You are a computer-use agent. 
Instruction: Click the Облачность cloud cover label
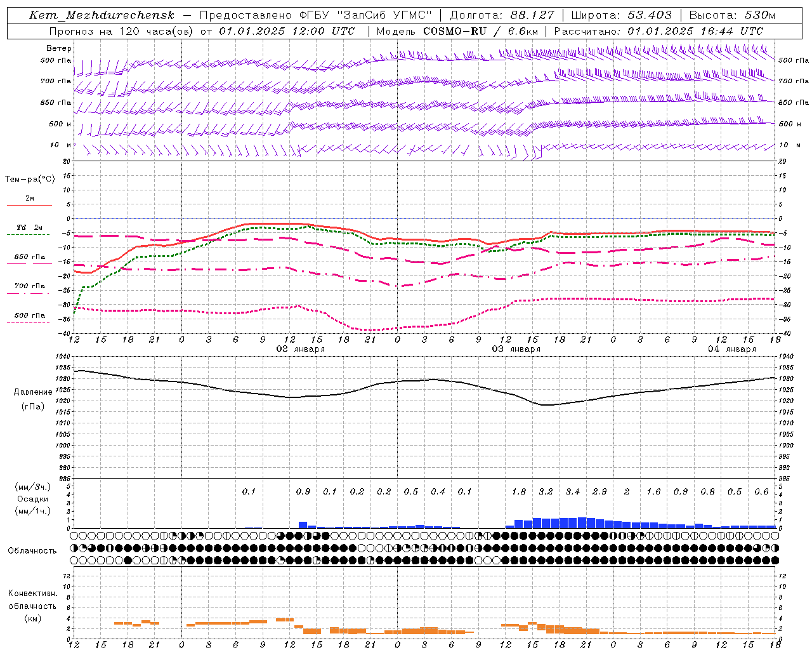click(x=32, y=551)
